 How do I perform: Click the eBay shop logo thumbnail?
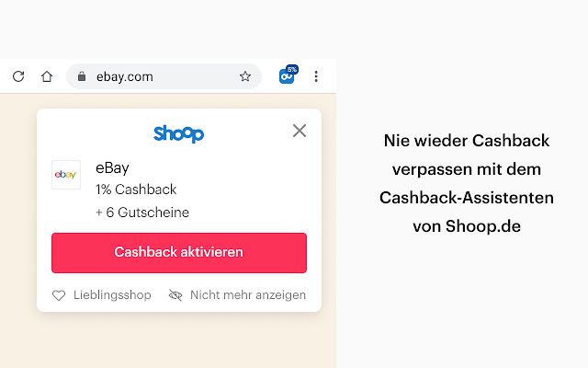click(66, 175)
